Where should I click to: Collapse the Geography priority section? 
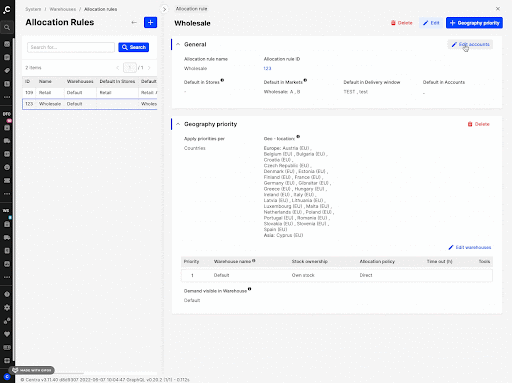pos(178,124)
